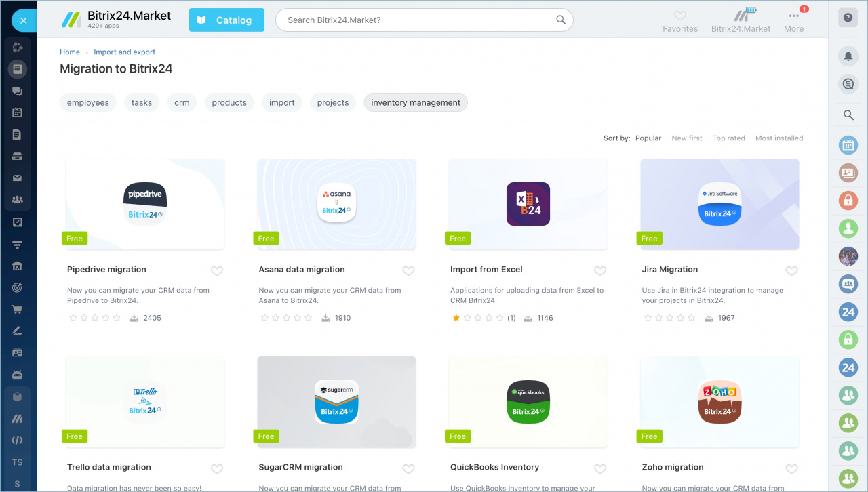Add Import from Excel to favorites
This screenshot has width=868, height=492.
600,271
